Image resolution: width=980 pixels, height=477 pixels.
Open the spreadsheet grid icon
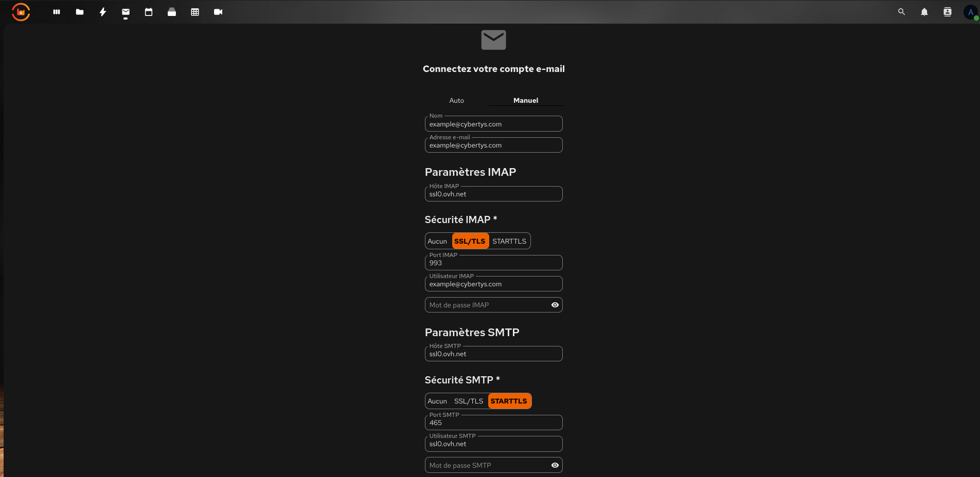click(194, 12)
